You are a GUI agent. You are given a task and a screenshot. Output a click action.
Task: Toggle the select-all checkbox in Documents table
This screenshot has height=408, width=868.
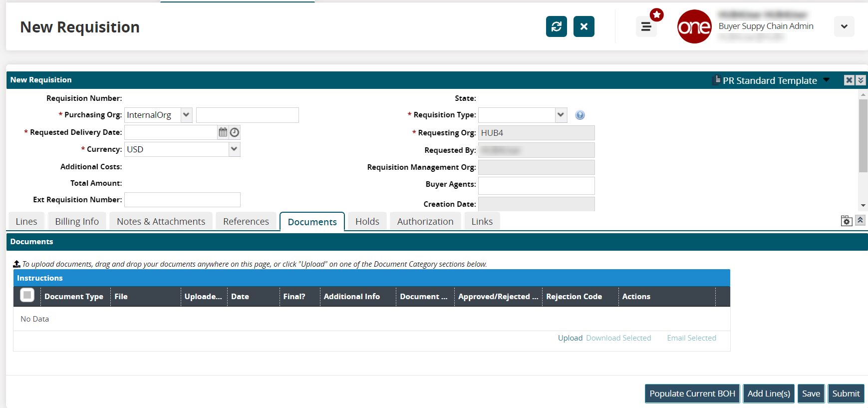tap(27, 295)
